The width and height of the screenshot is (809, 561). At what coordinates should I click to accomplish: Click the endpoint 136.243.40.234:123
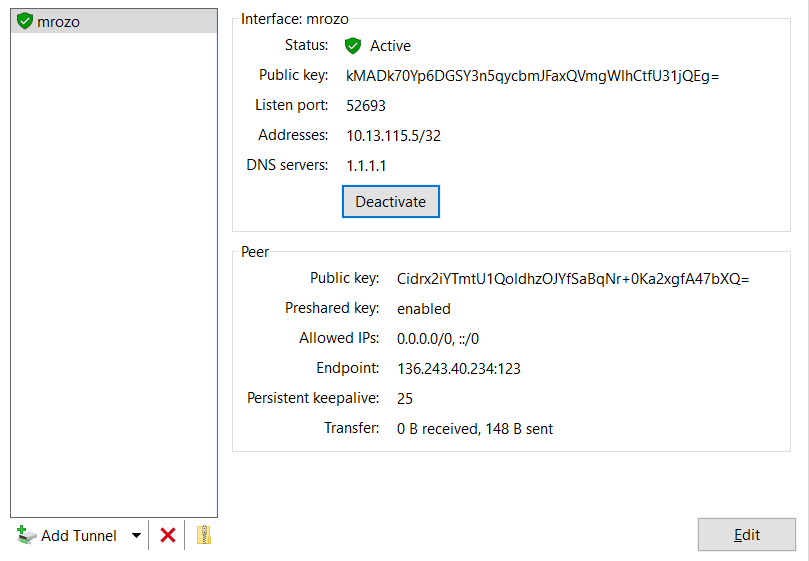458,369
